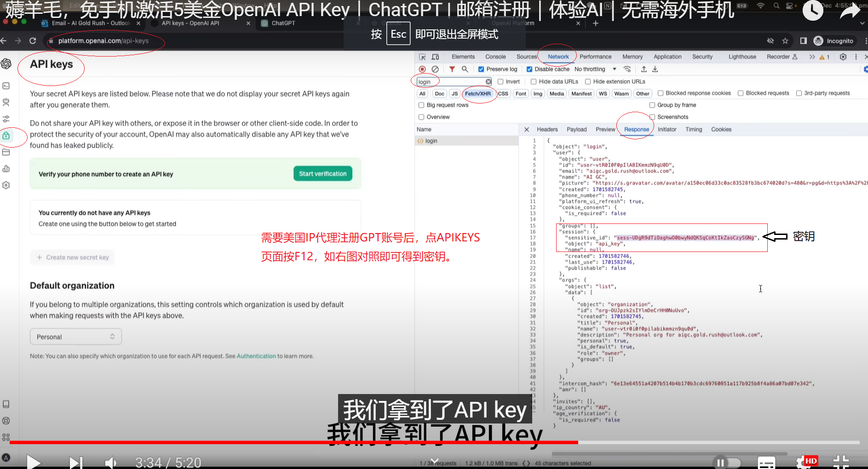Toggle the device toolbar icon
Screen dimensions: 868x469
435,57
